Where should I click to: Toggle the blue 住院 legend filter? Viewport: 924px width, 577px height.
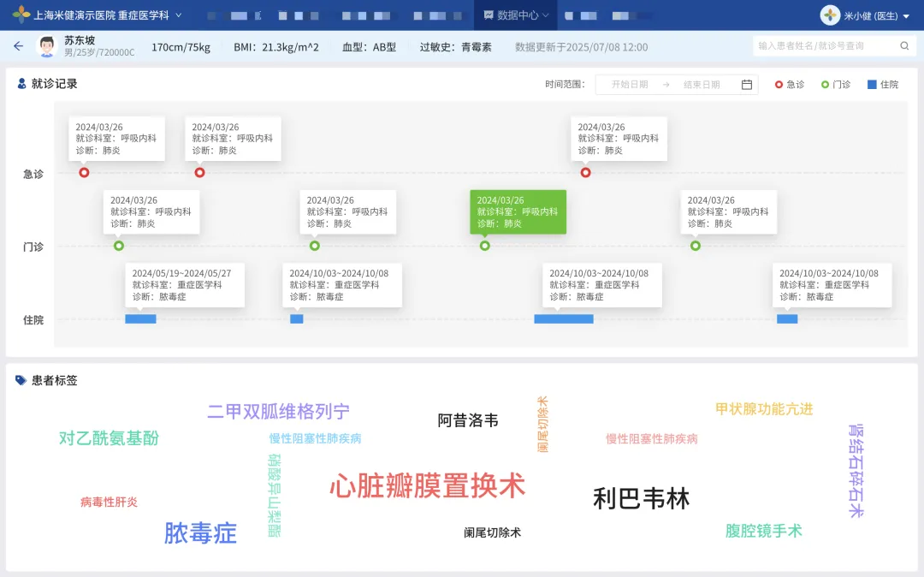click(x=880, y=85)
